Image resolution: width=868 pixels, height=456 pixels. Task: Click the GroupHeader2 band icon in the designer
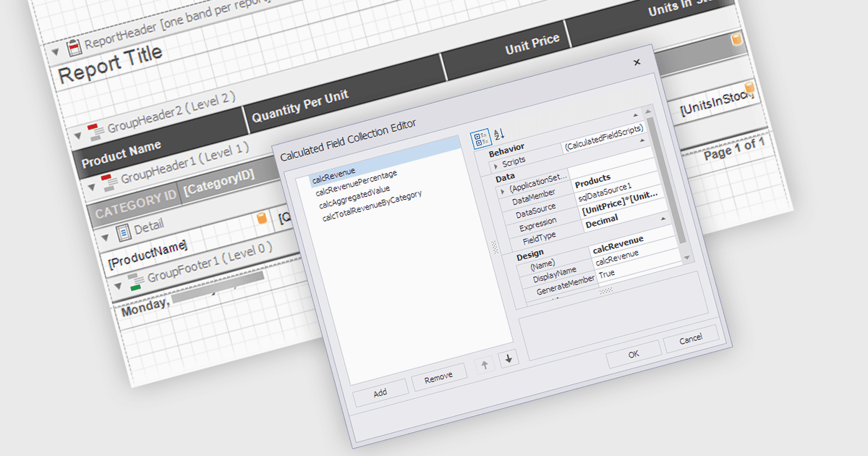95,131
